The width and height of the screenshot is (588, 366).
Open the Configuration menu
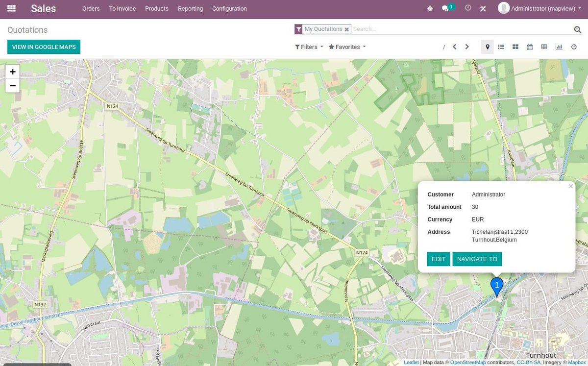click(x=229, y=8)
